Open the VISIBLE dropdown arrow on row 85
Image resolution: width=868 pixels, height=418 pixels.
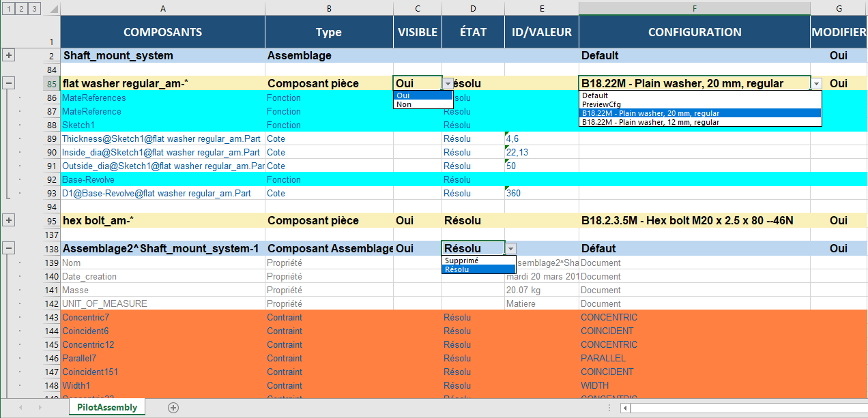click(x=448, y=83)
